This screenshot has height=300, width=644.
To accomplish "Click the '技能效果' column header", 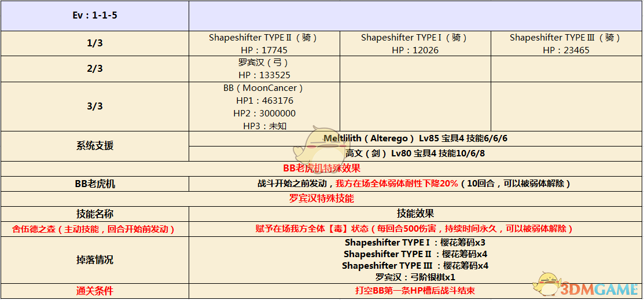I will 415,214.
